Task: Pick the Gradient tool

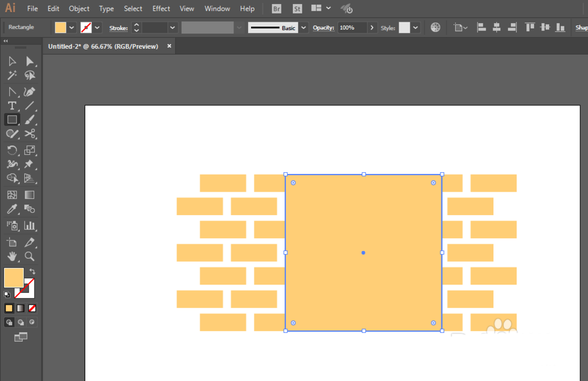Action: coord(29,195)
